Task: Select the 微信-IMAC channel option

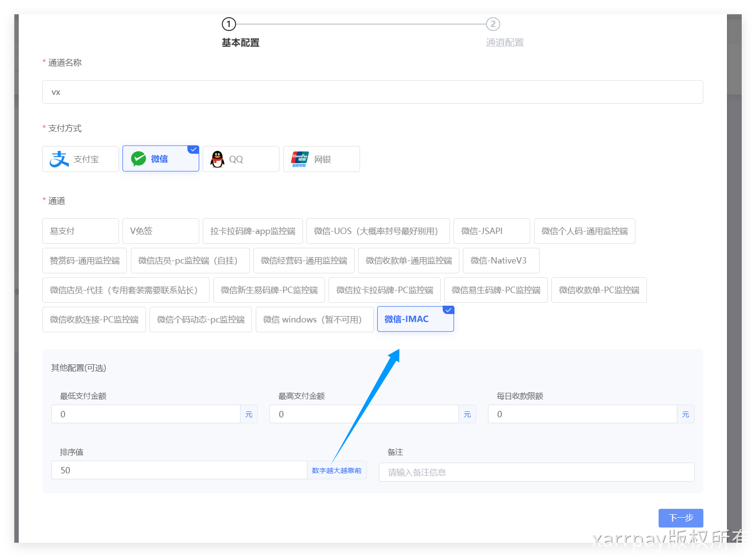Action: coord(415,319)
